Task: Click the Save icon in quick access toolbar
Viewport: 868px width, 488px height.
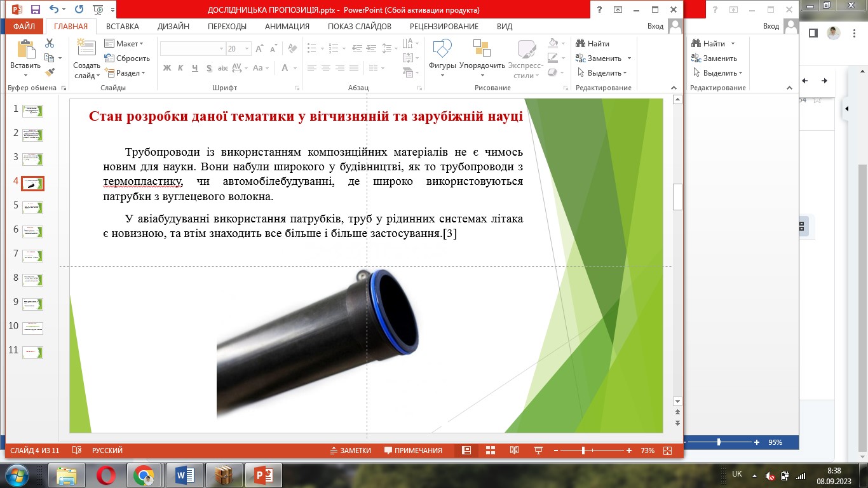Action: tap(35, 10)
